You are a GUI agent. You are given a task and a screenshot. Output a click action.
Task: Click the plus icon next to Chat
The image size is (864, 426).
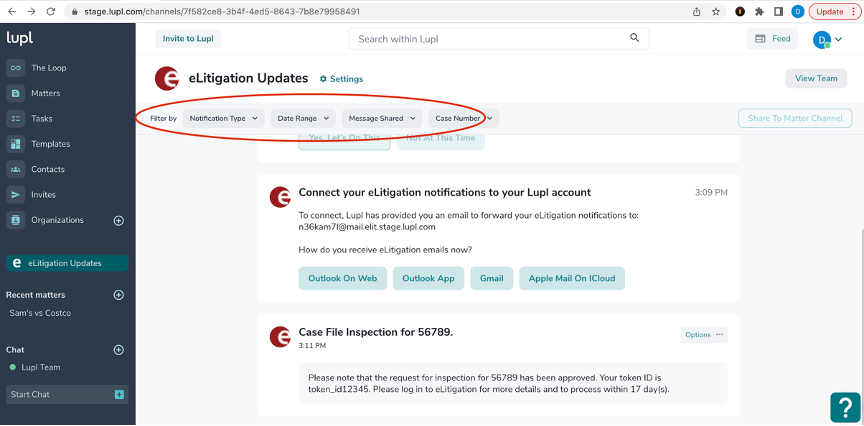coord(118,350)
